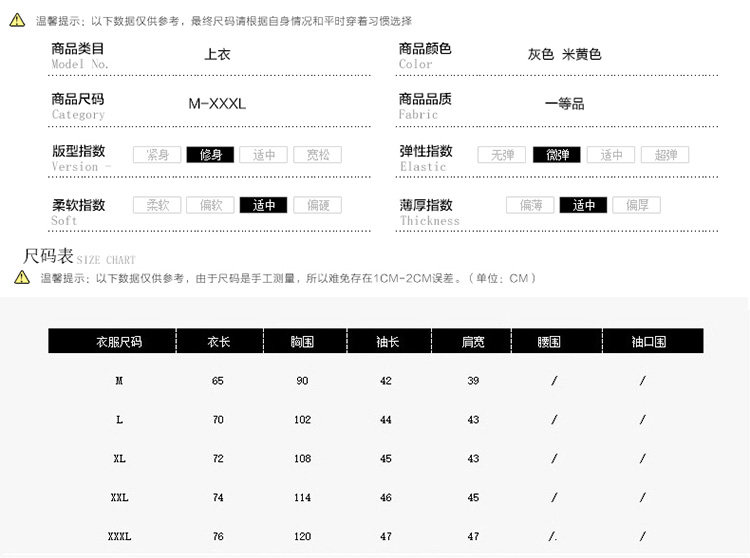Click the warning triangle icon at top
Screen dimensions: 750x558
tap(17, 20)
